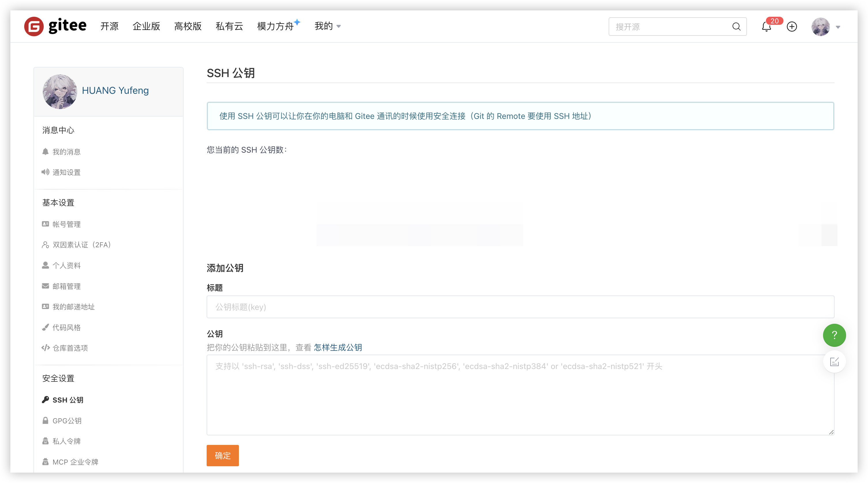Open the 怎样生成公钥 link
Screen dimensions: 868x483
pyautogui.click(x=338, y=347)
